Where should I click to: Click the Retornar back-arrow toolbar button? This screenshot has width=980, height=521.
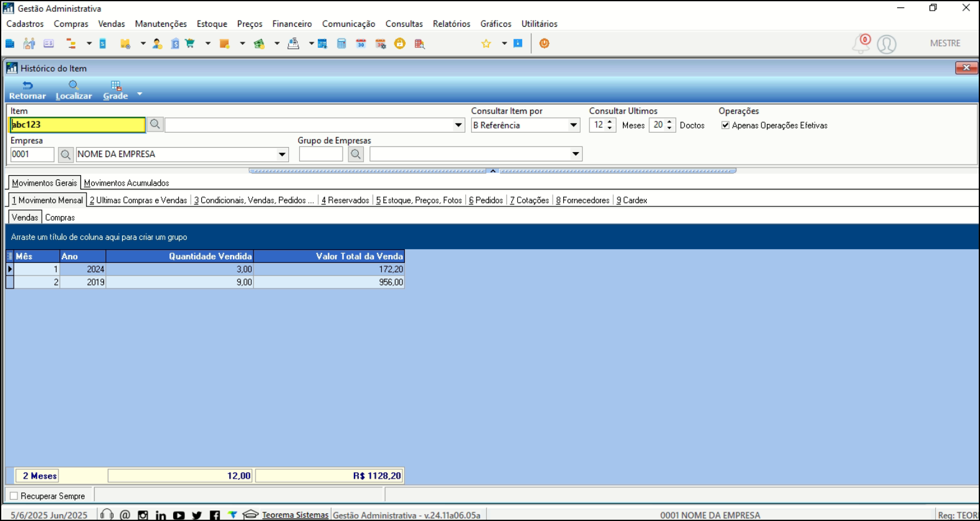[27, 90]
